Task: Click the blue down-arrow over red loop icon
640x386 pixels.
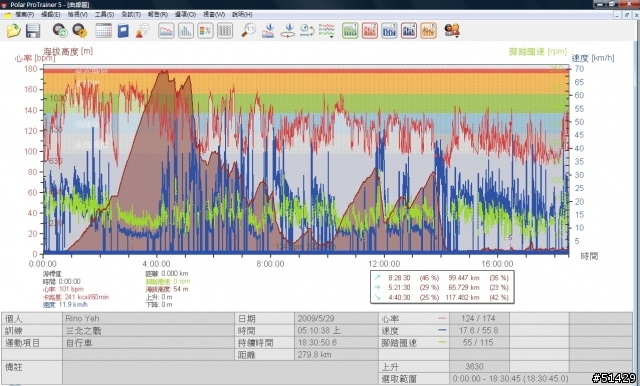Action: pyautogui.click(x=288, y=31)
